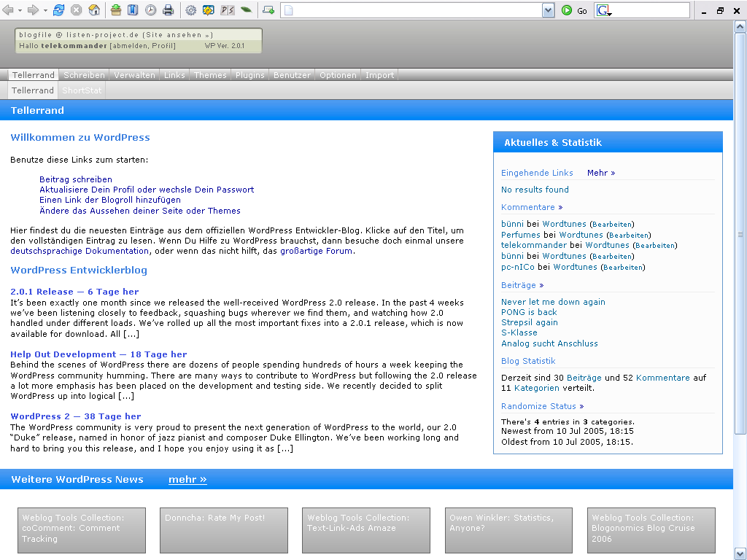Open the Forward history dropdown arrow
The height and width of the screenshot is (560, 747).
pos(45,10)
